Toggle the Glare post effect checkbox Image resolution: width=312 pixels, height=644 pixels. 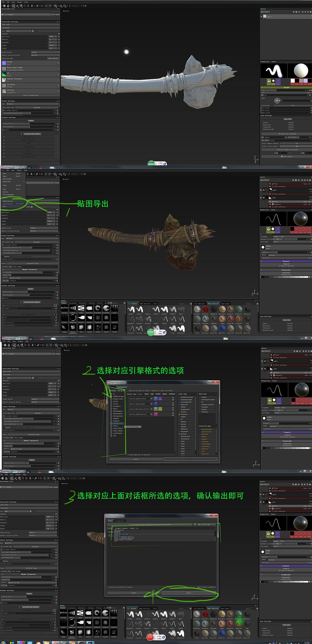[56, 150]
